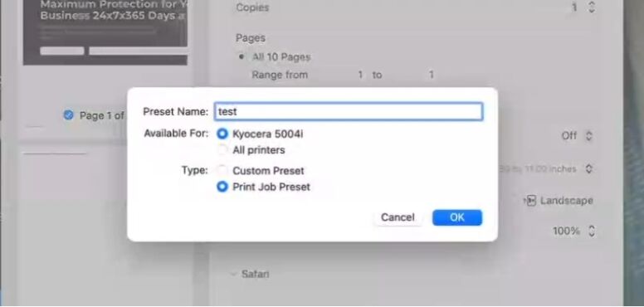Click the Copies number field
This screenshot has height=307, width=644.
(573, 7)
